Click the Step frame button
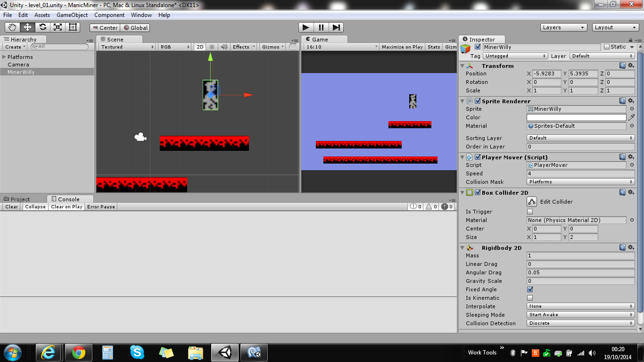 (336, 27)
